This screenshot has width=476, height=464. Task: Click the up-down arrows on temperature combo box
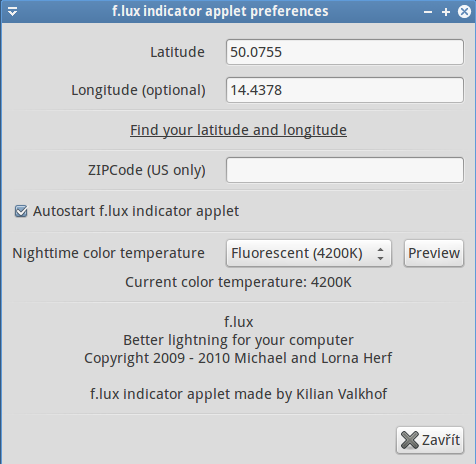380,253
